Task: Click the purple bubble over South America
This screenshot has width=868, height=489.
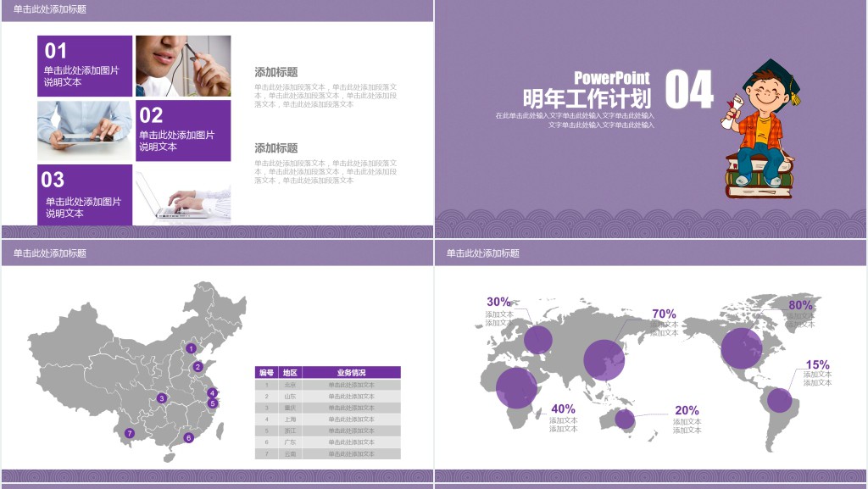Action: click(779, 400)
